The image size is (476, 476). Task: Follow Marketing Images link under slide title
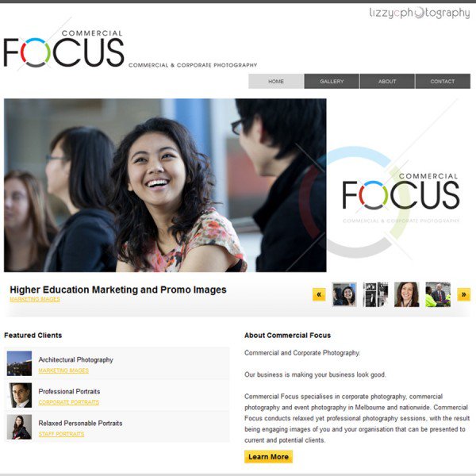click(35, 299)
